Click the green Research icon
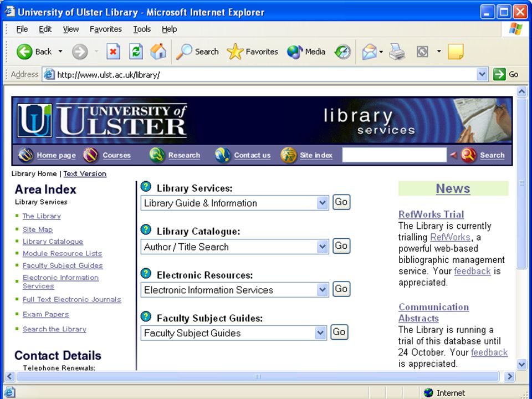The height and width of the screenshot is (399, 532). coord(157,155)
